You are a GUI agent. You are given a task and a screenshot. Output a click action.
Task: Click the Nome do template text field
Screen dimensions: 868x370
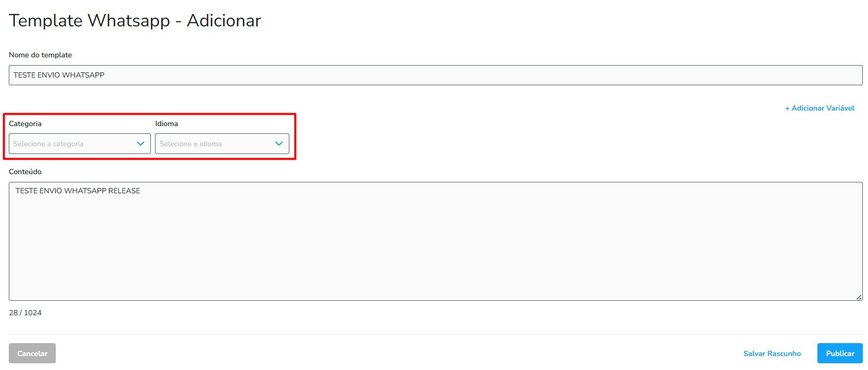click(x=435, y=75)
